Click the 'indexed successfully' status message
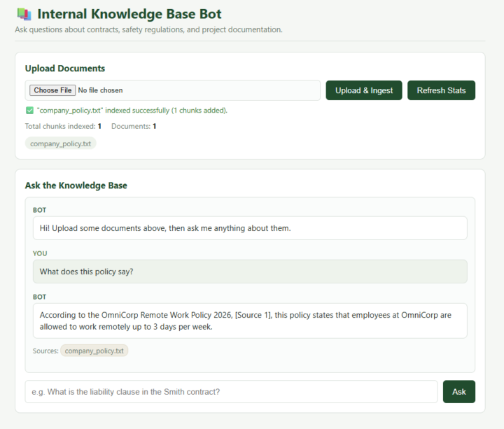Screen dimensions: 504x429 tap(132, 111)
